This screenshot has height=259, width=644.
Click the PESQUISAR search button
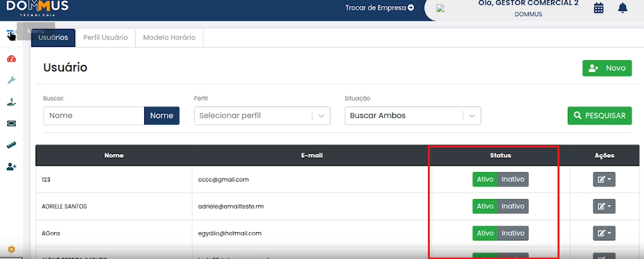tap(599, 116)
